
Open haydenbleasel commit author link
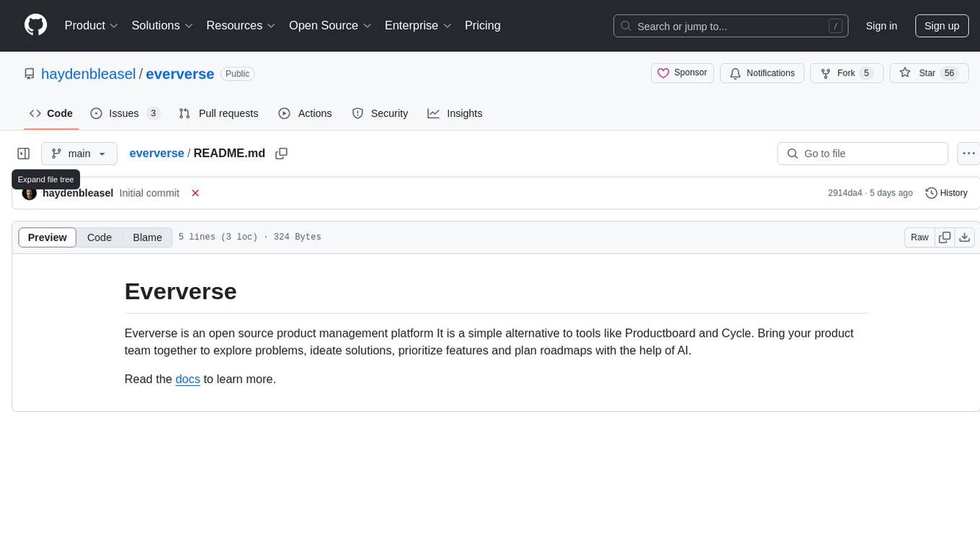point(78,193)
